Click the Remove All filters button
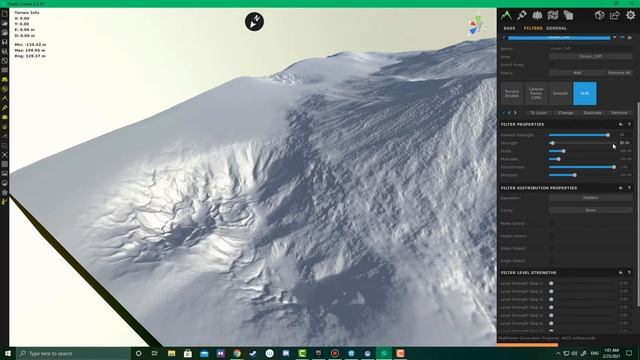The width and height of the screenshot is (640, 360). pos(619,73)
